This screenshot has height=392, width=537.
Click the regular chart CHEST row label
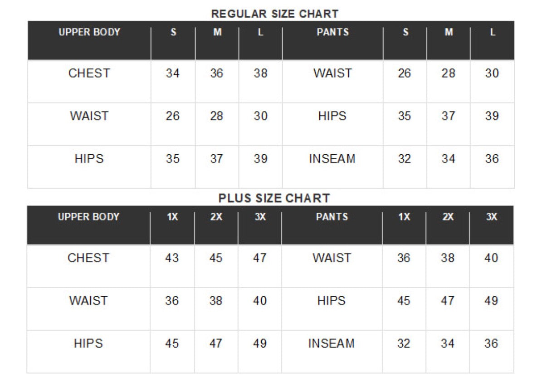pos(89,73)
